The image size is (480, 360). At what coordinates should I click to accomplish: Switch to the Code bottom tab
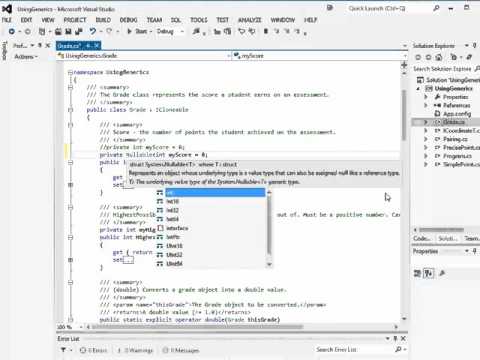click(x=421, y=238)
